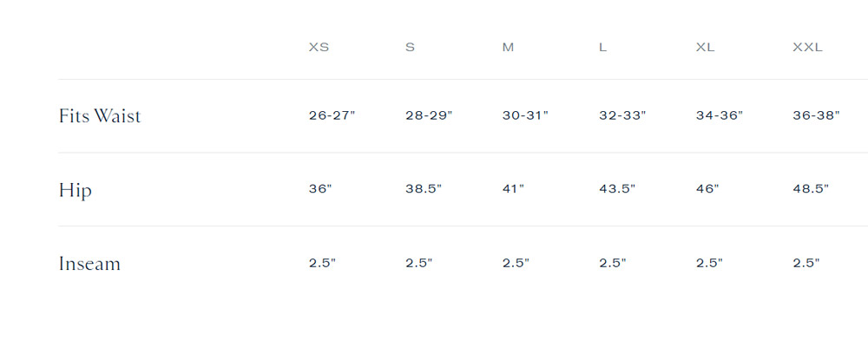The height and width of the screenshot is (354, 868).
Task: Click the XXL size column header
Action: (x=807, y=48)
